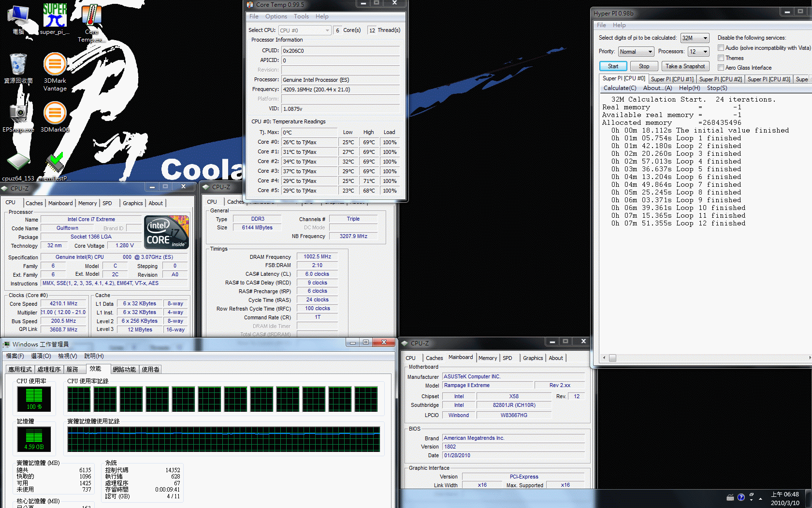Click CPUID value field 0x206C0

(x=341, y=50)
